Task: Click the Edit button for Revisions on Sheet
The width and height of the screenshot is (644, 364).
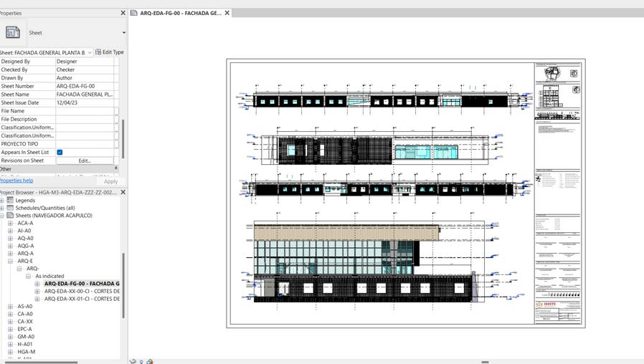Action: click(x=85, y=161)
